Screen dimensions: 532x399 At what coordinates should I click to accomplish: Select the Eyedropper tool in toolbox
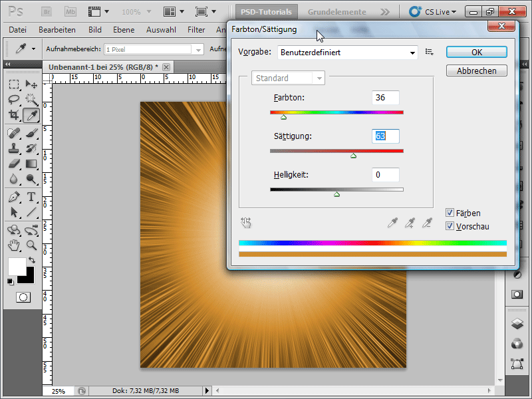[31, 115]
